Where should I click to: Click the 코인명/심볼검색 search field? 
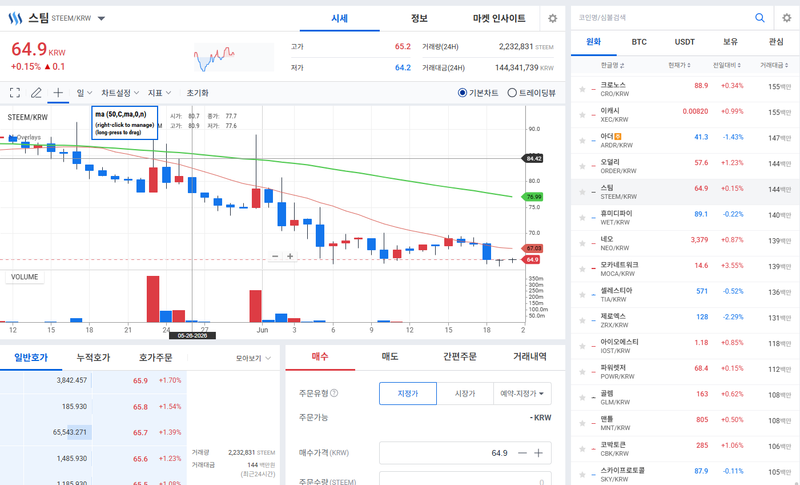point(662,18)
